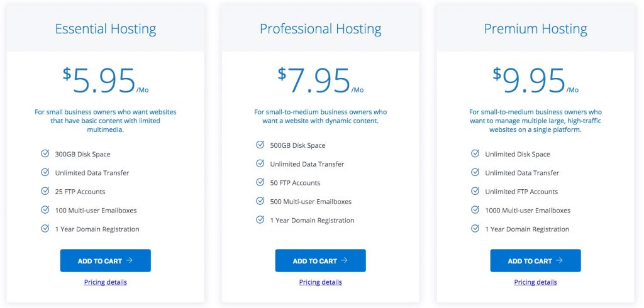Open Pricing details under Professional Hosting
Viewport: 644px width, 308px height.
click(321, 282)
